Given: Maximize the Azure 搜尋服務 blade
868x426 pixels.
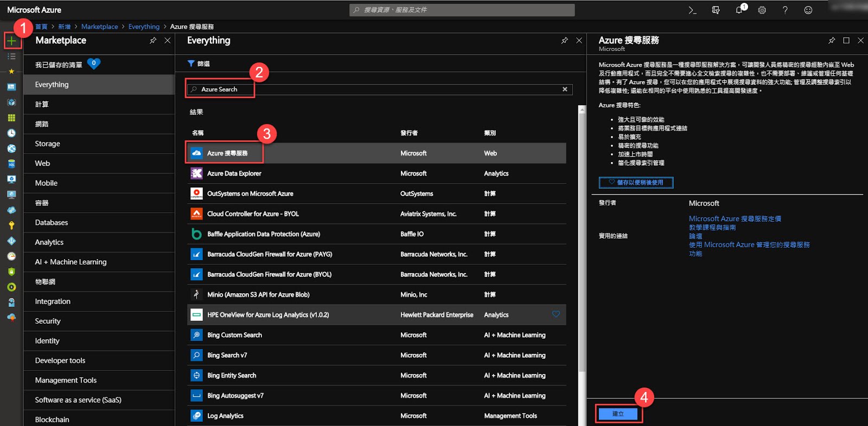Looking at the screenshot, I should (846, 41).
